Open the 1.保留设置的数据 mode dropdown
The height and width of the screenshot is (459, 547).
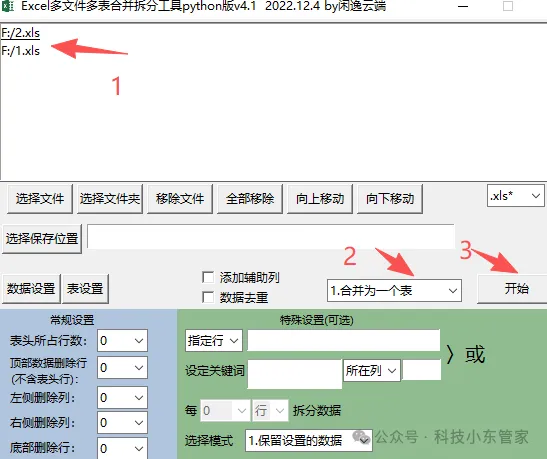309,441
